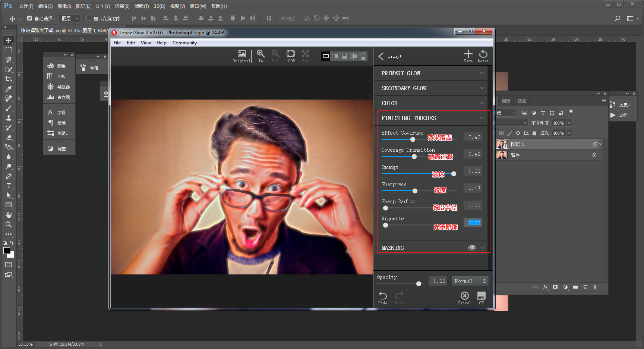The width and height of the screenshot is (644, 349).
Task: Select the Crop tool
Action: 8,79
